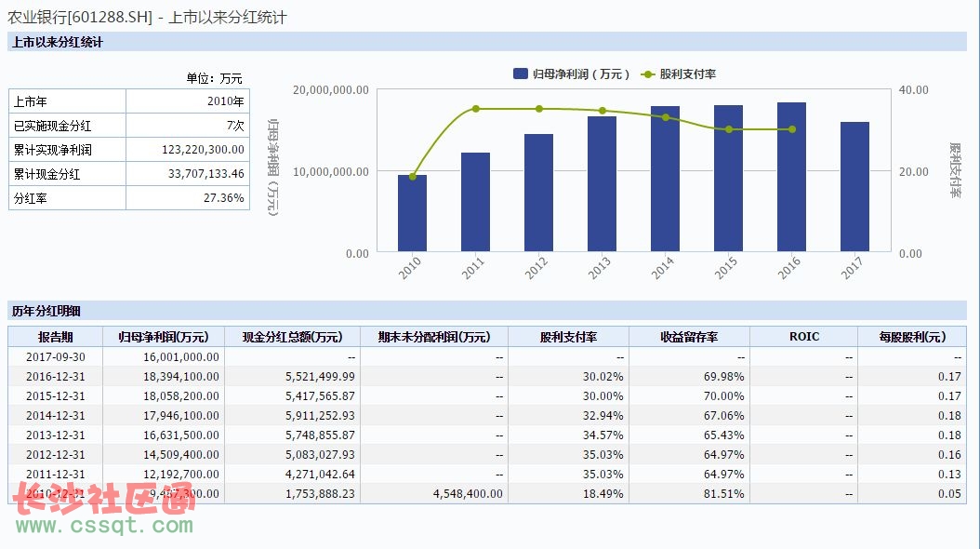
Task: Click the 2016 payout ratio line point
Action: pos(792,129)
